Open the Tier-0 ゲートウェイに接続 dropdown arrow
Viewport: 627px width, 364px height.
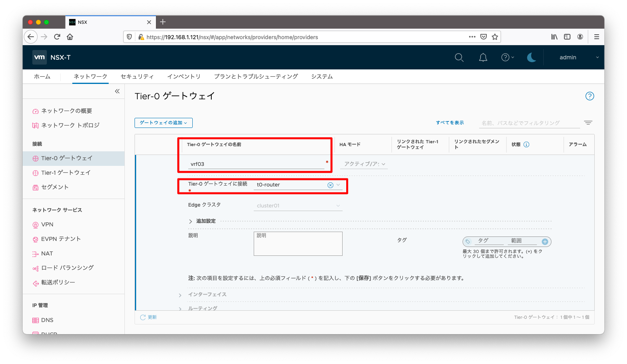(339, 185)
